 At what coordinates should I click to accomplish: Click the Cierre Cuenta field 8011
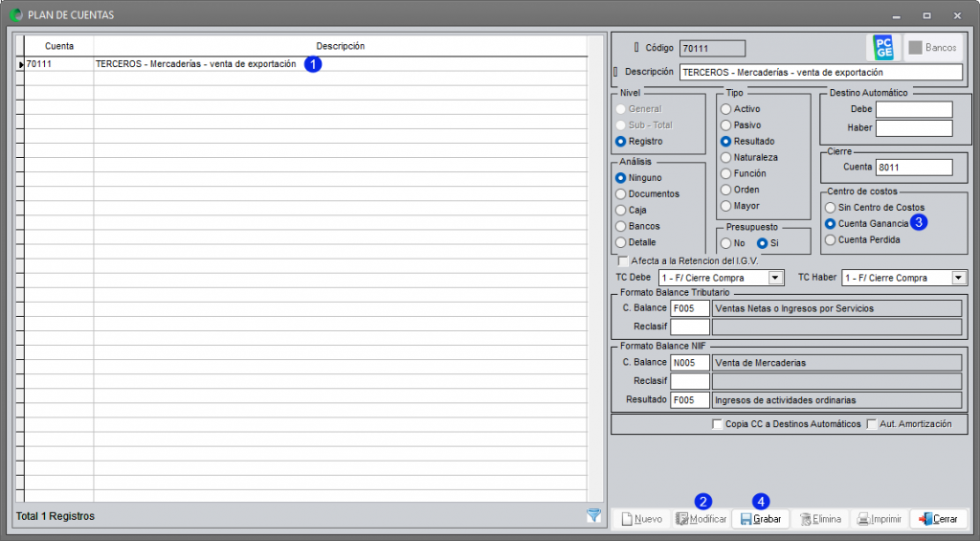(x=914, y=167)
